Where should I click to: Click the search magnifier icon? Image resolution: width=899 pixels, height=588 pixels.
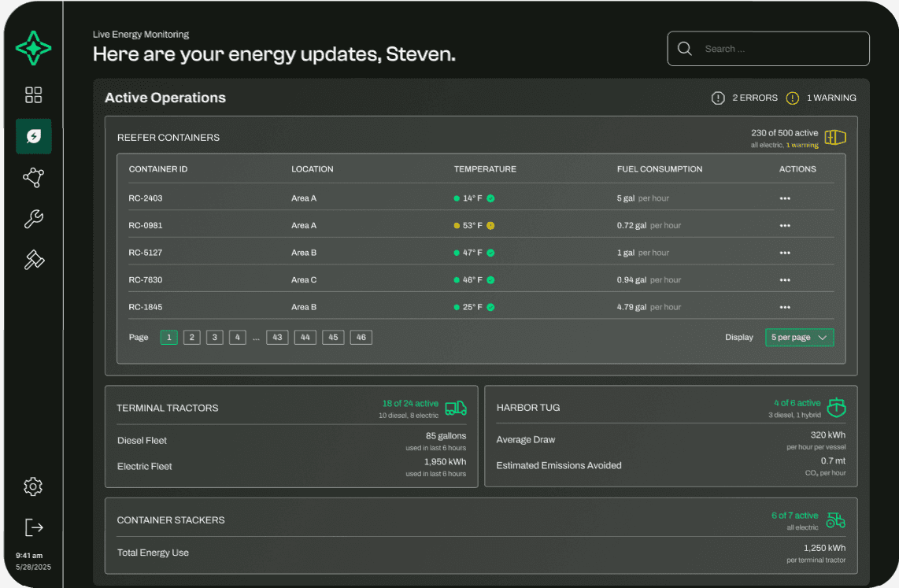(x=685, y=49)
